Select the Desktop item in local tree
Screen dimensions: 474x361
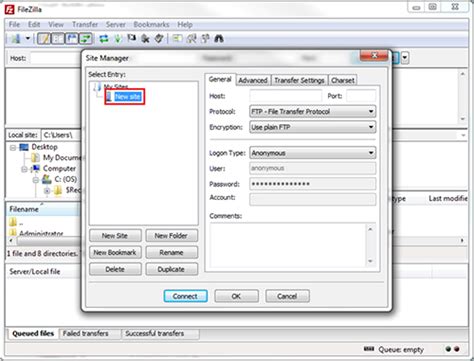(x=44, y=147)
